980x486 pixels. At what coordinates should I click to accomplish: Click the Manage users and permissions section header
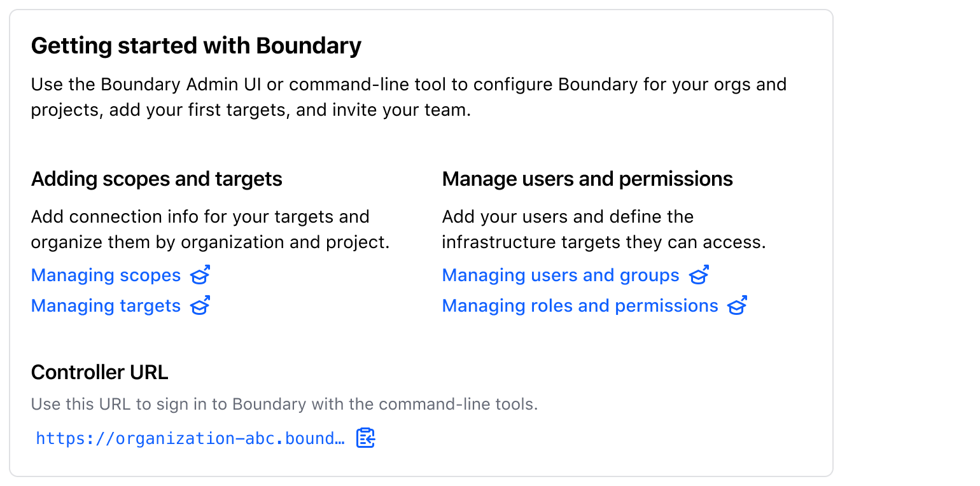[x=587, y=179]
